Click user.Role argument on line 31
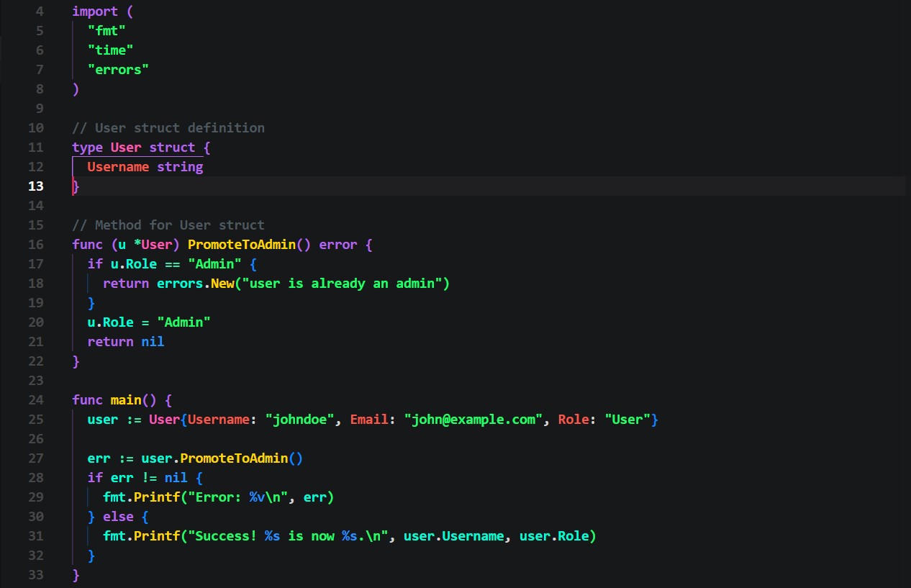 [x=554, y=535]
